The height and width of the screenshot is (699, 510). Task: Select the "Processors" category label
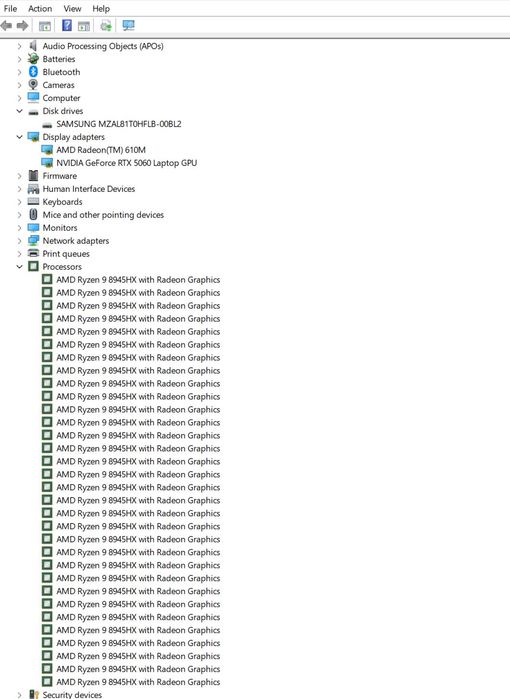(x=62, y=267)
